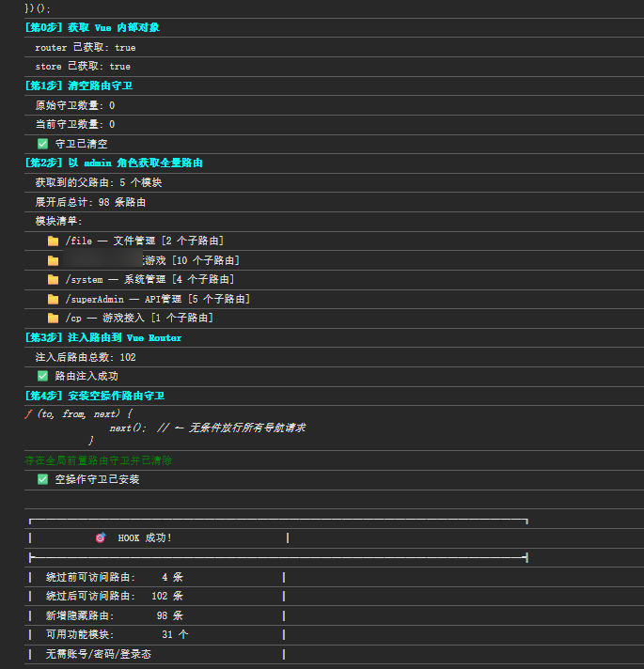The image size is (644, 669).
Task: Click the /file folder icon
Action: click(x=53, y=241)
